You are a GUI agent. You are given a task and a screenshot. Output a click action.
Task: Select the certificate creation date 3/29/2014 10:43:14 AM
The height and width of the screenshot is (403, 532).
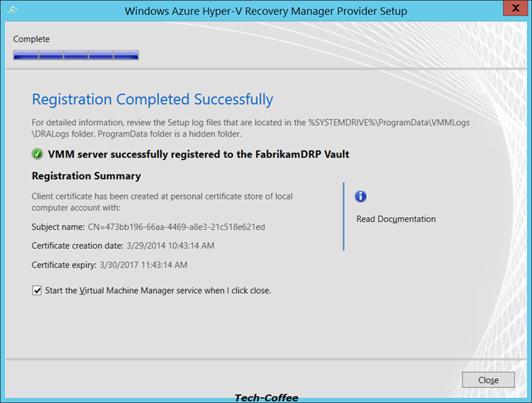tap(170, 245)
